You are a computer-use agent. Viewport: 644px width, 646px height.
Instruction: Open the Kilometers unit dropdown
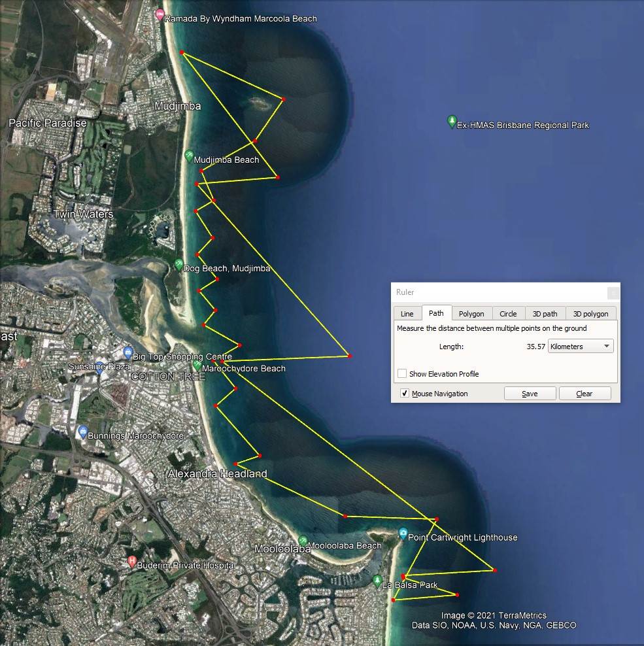pos(581,347)
